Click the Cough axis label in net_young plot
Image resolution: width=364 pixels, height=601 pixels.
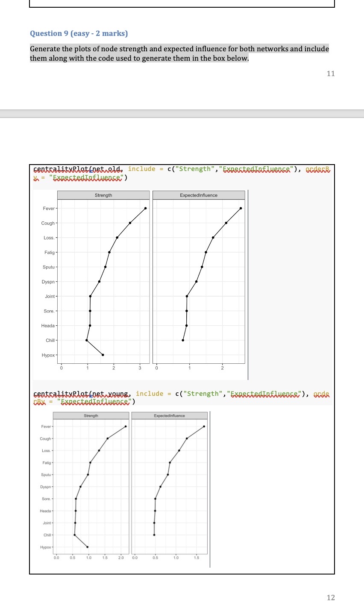(45, 439)
